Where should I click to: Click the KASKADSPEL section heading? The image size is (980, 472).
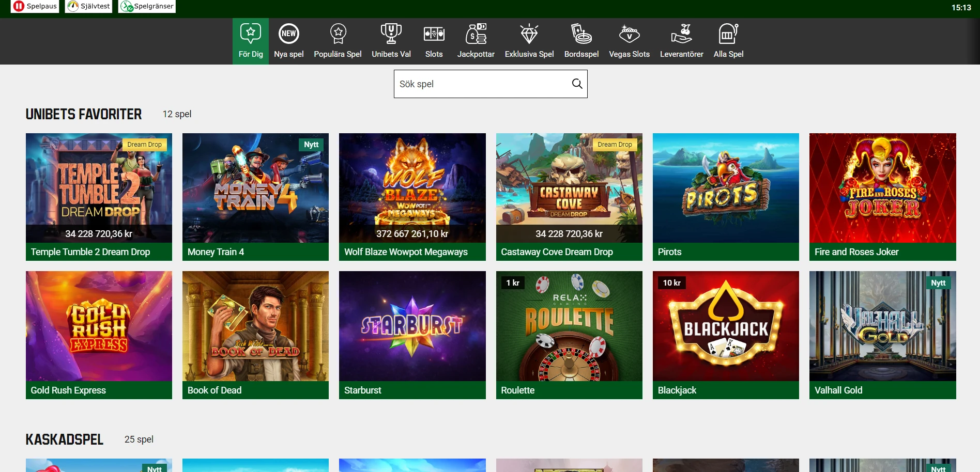[x=65, y=439]
